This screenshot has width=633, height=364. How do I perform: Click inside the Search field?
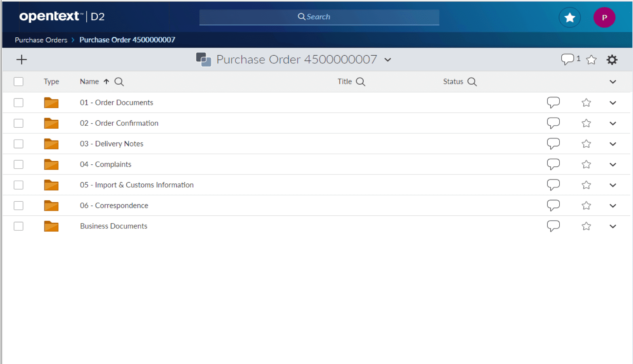319,16
